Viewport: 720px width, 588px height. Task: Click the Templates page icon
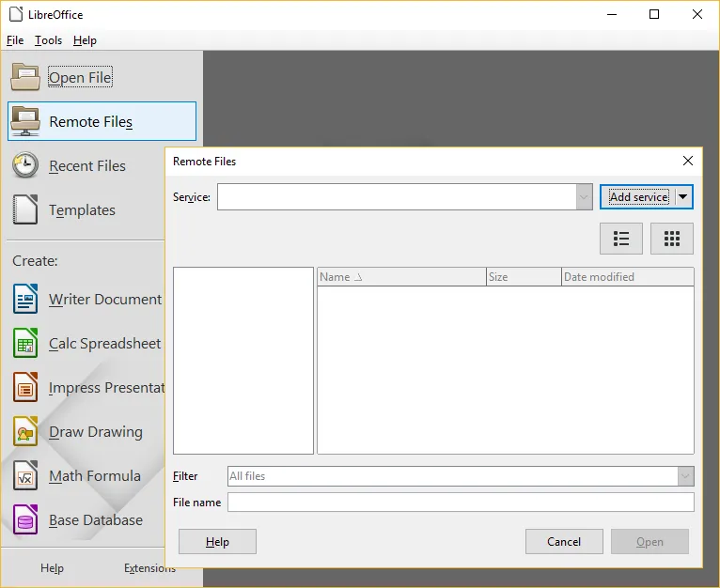point(25,209)
